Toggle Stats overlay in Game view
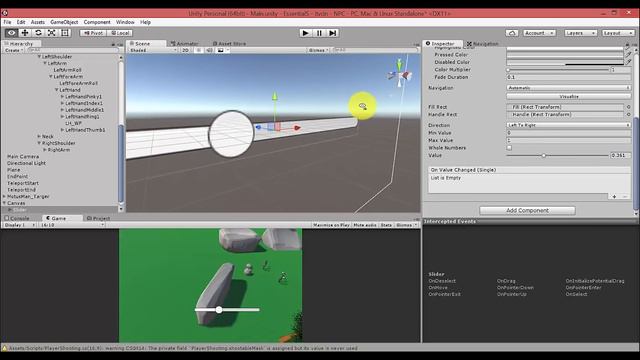Screen dimensions: 640x360 386,225
